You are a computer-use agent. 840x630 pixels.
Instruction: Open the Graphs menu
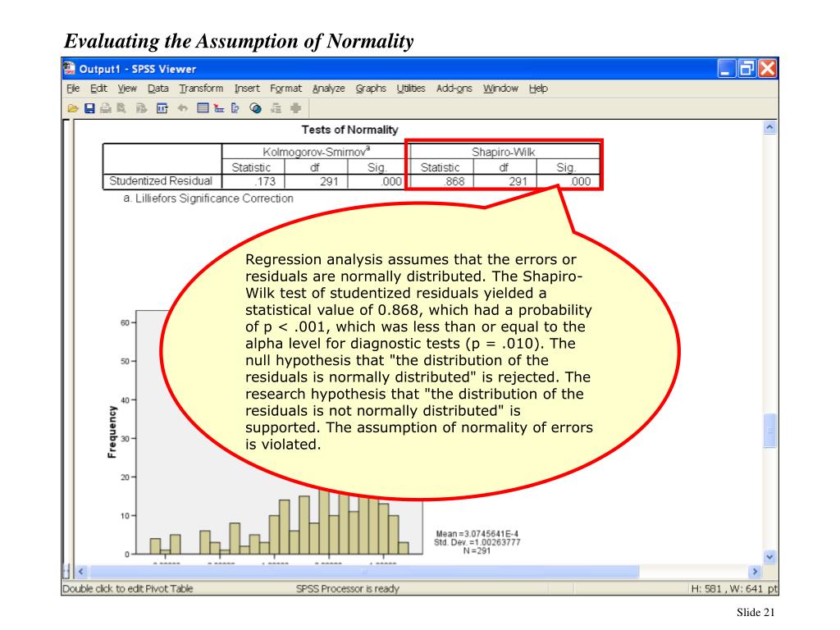[371, 89]
